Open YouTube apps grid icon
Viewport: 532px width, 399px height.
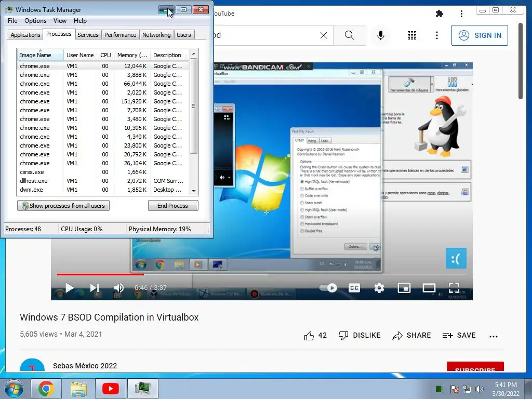click(412, 35)
